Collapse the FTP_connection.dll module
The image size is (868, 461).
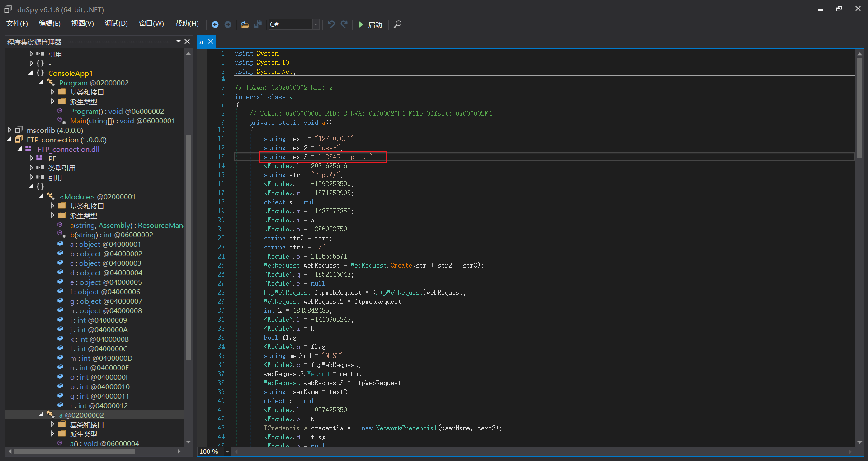(19, 149)
